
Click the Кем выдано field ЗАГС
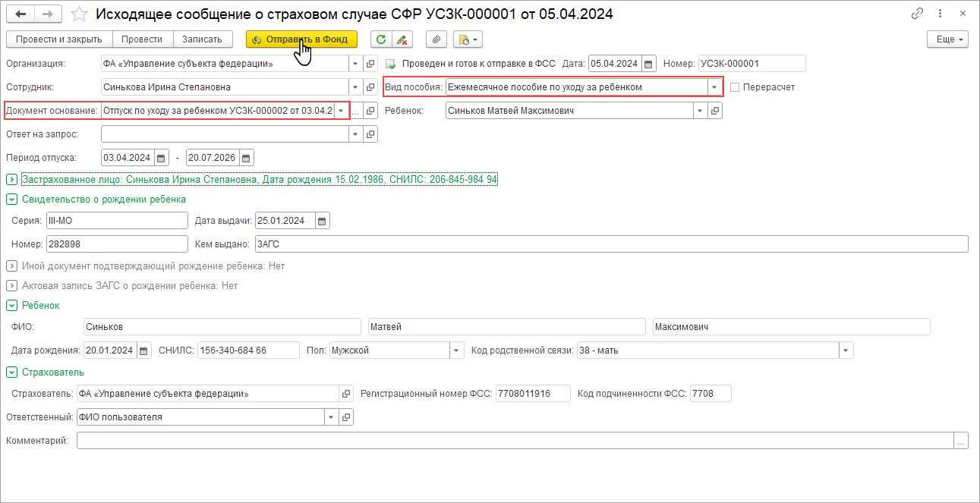[x=611, y=244]
